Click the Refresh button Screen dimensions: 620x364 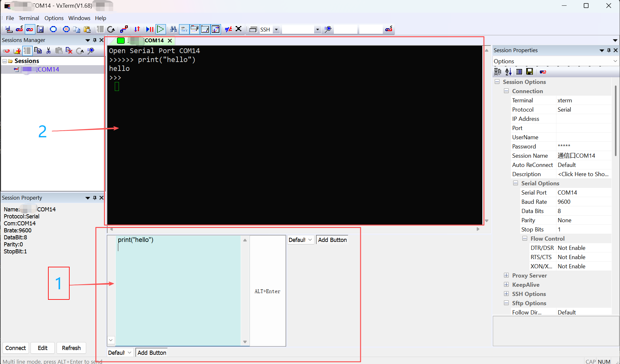pyautogui.click(x=71, y=348)
